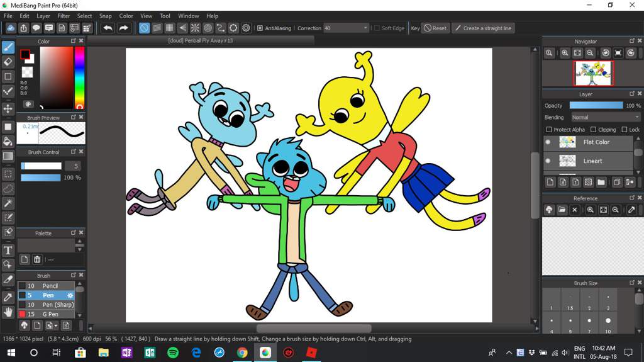
Task: Open Chrome from the taskbar
Action: 242,353
